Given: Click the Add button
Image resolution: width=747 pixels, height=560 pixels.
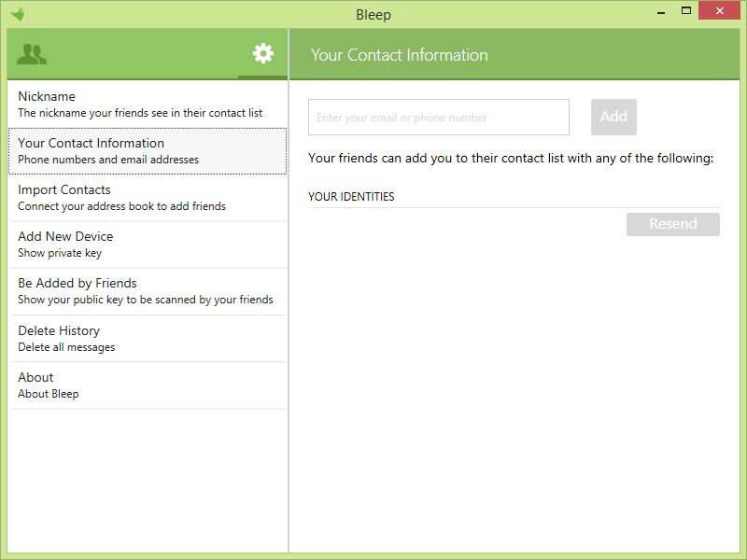Looking at the screenshot, I should coord(613,117).
